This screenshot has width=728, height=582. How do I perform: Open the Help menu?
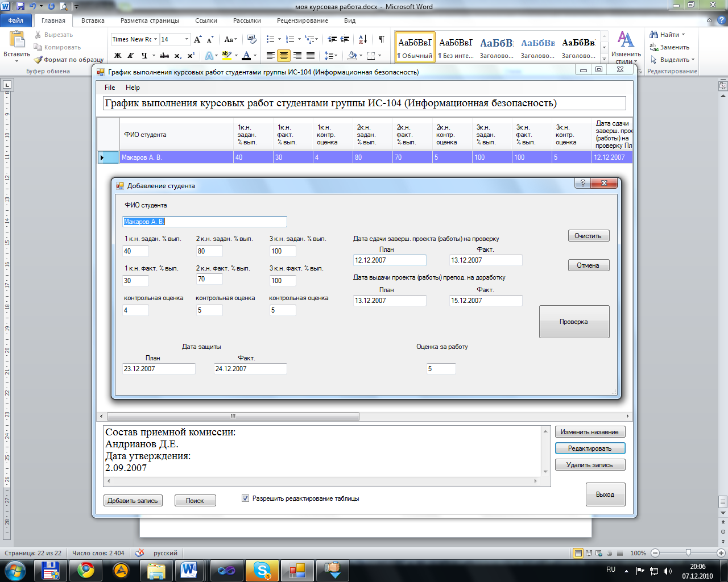(133, 88)
